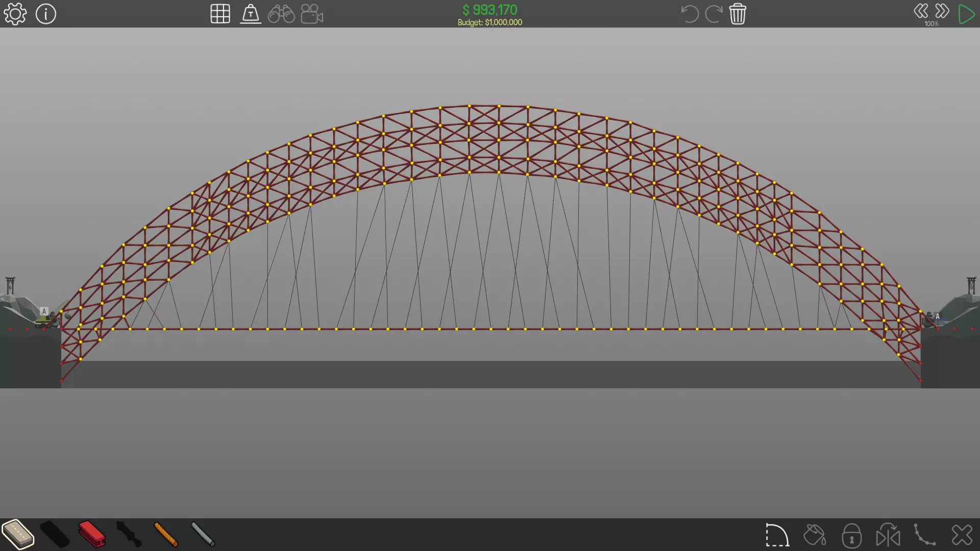The image size is (980, 551).
Task: Click the camera replay icon
Action: 312,14
